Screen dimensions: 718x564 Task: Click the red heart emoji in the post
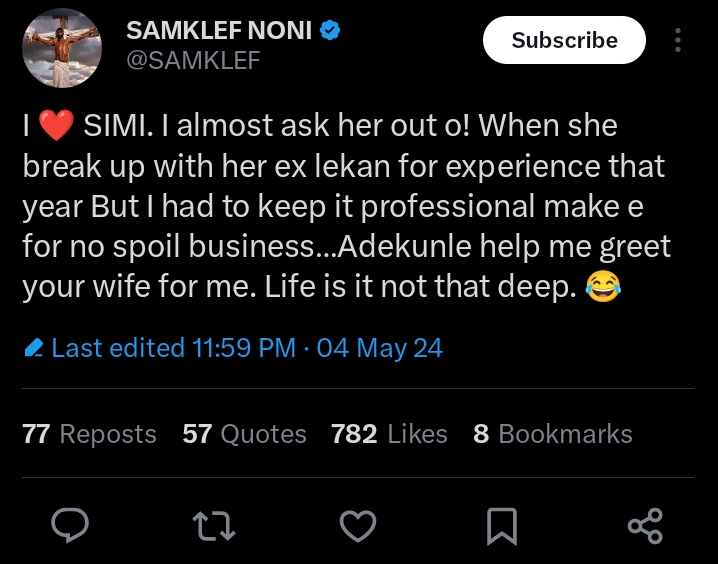(56, 128)
